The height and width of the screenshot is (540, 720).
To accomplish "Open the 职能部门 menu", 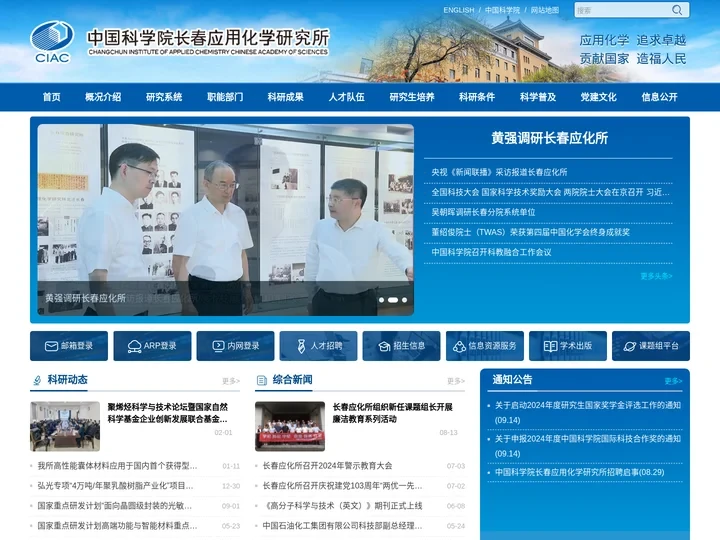I will click(x=225, y=97).
